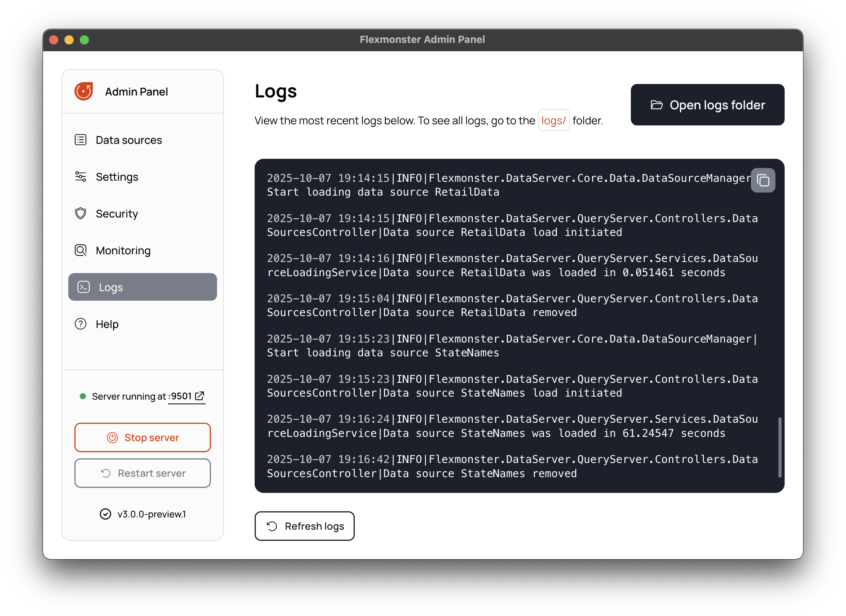This screenshot has width=846, height=616.
Task: Click the Data sources list icon
Action: (81, 140)
